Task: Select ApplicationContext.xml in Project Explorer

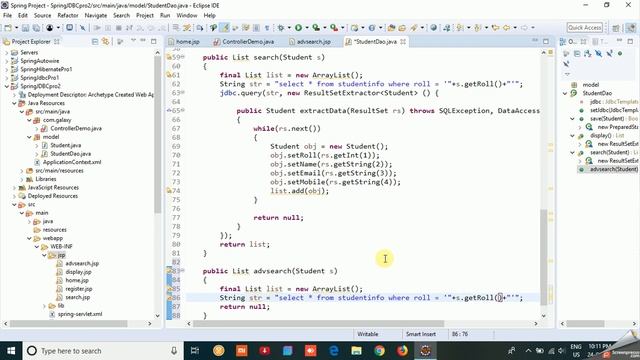Action: pyautogui.click(x=72, y=162)
